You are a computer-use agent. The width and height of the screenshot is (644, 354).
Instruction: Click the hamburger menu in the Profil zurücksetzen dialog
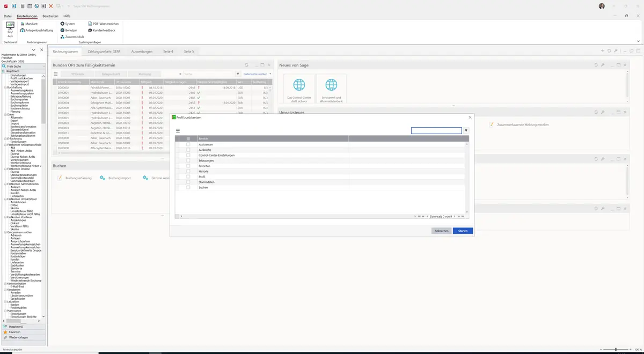click(x=178, y=130)
